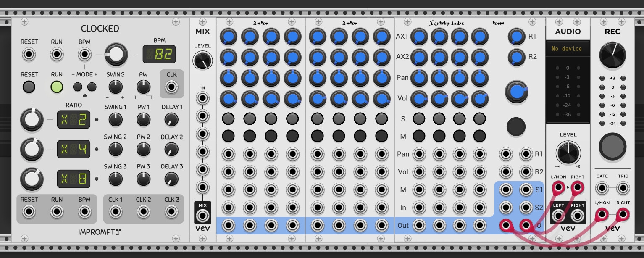Click the CLK 1 output jack
Viewport: 644px width, 258px height.
115,211
